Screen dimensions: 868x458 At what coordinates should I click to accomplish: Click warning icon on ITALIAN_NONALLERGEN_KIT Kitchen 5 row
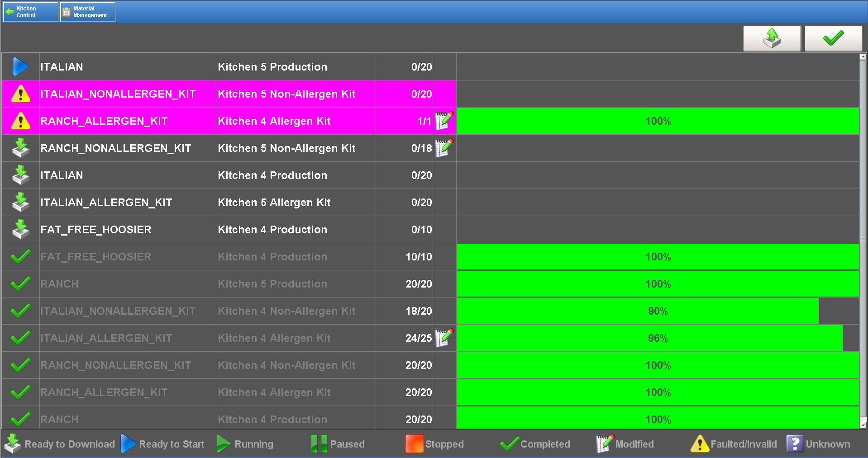pyautogui.click(x=20, y=94)
